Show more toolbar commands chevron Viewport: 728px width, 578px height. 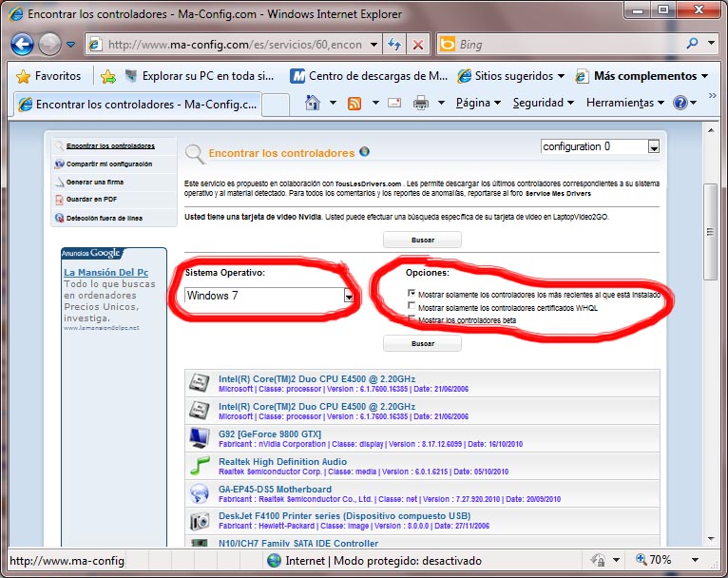tap(712, 96)
